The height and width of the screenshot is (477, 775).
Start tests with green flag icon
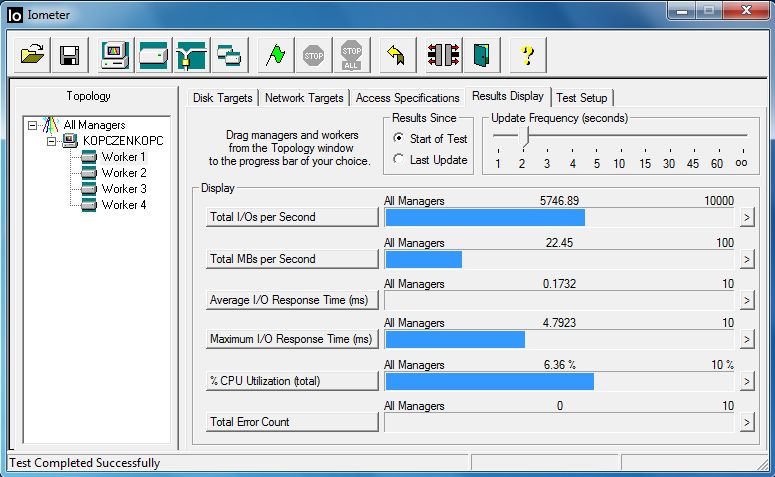[x=276, y=55]
